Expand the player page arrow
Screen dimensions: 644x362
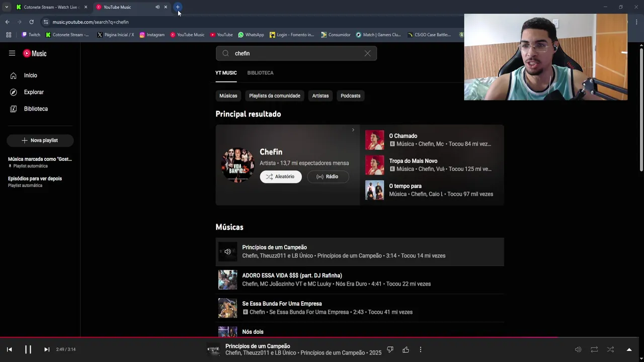tap(629, 349)
